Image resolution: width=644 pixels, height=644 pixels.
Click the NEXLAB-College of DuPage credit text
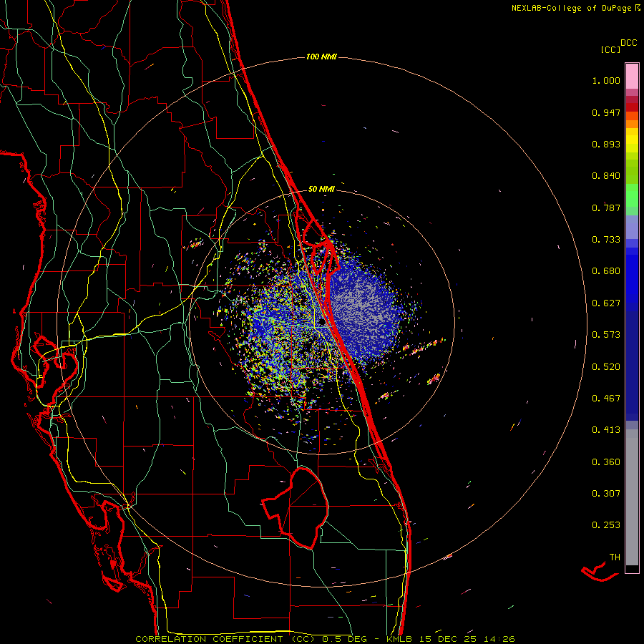575,8
